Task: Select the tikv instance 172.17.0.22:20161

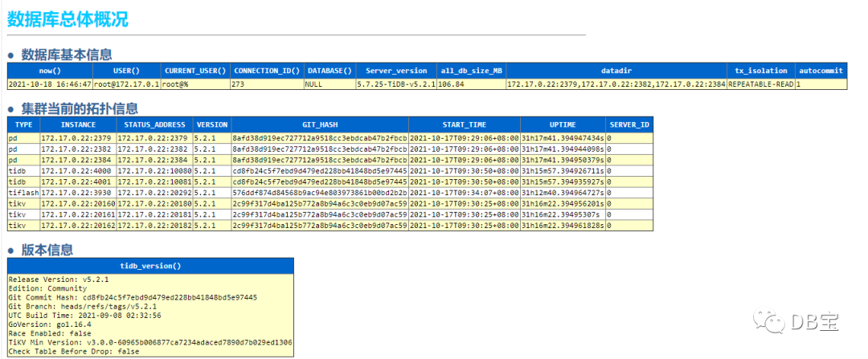Action: (x=78, y=214)
